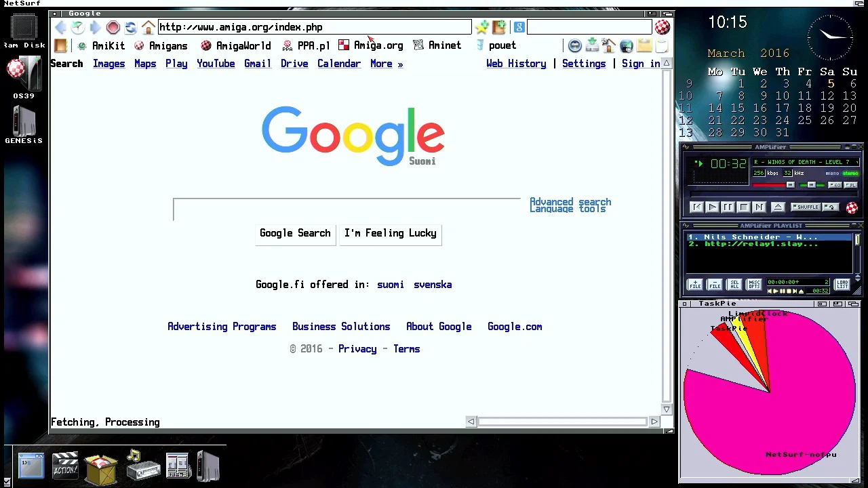Adjust the green balance slider in AMPLiFier

[812, 184]
